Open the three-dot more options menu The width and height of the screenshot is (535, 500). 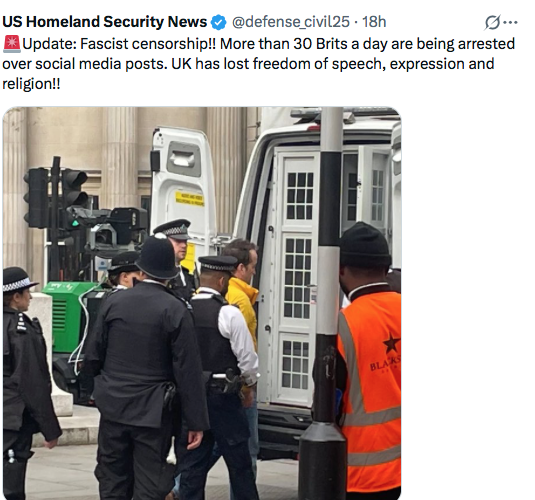[x=511, y=23]
